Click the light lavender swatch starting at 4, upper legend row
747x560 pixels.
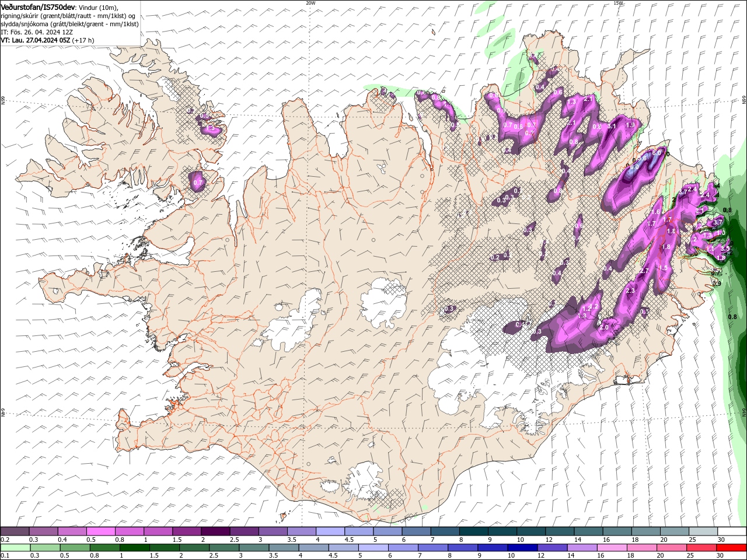[x=329, y=531]
